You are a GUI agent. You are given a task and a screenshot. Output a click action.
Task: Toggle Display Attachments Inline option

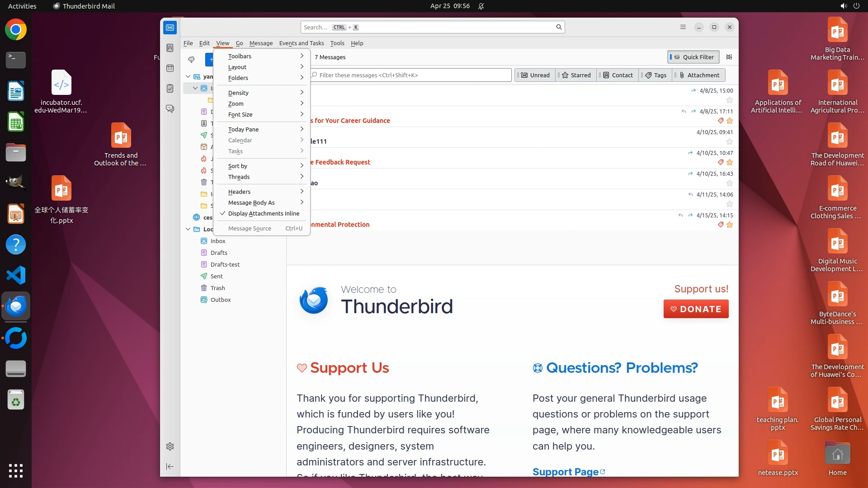point(263,213)
